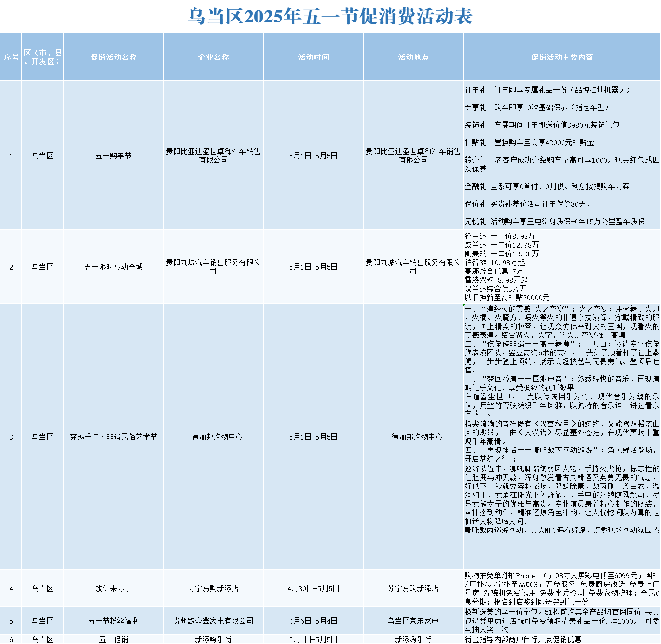
Task: Select the 促销活动主要内容 column header
Action: 562,57
